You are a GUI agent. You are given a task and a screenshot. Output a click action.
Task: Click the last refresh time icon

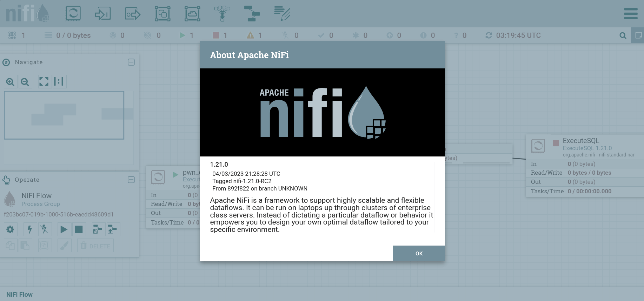[489, 35]
